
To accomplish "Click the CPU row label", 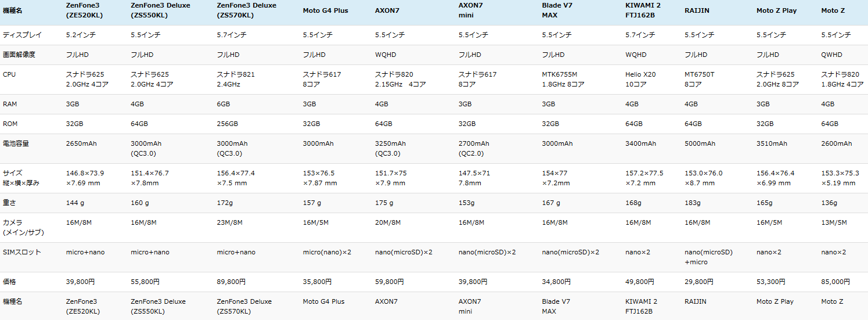I will [x=9, y=74].
